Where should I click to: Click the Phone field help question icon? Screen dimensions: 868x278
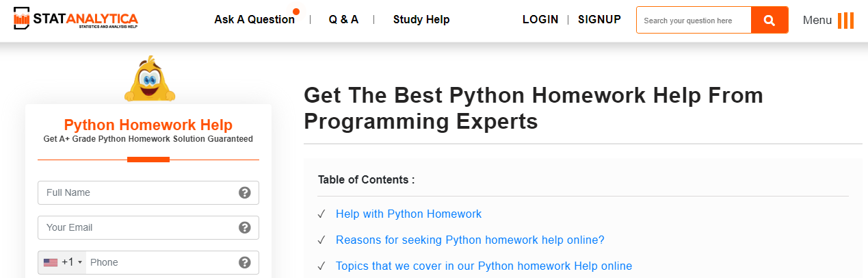(x=244, y=262)
